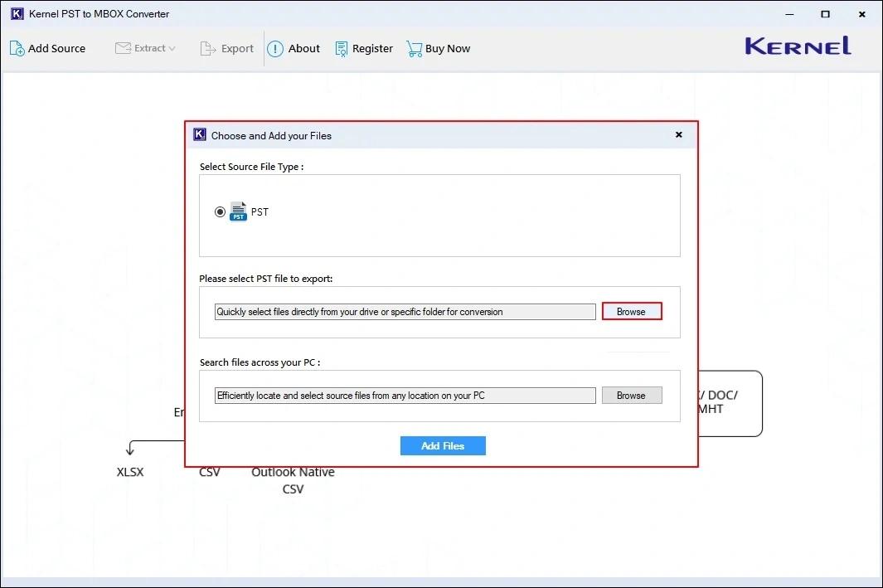
Task: Click the PST file type icon
Action: [239, 211]
